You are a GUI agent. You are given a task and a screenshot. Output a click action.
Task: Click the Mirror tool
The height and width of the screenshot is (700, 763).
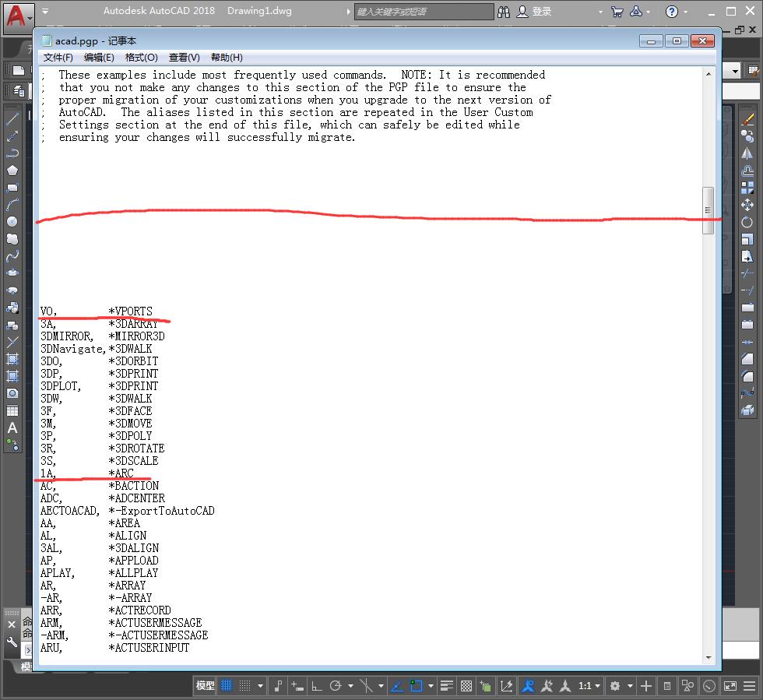pos(747,153)
